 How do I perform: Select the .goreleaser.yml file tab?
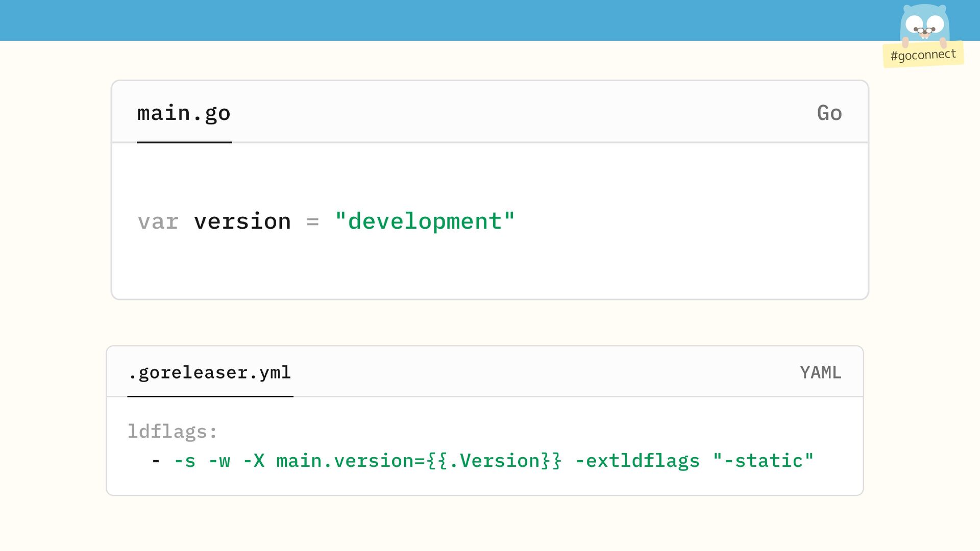210,372
